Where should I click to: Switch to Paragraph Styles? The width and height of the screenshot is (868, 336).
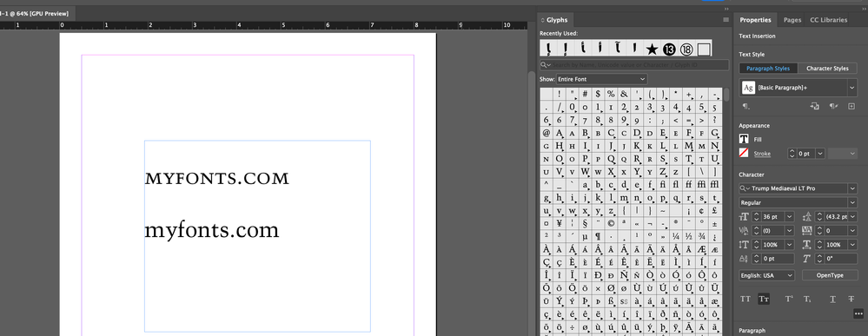point(768,69)
